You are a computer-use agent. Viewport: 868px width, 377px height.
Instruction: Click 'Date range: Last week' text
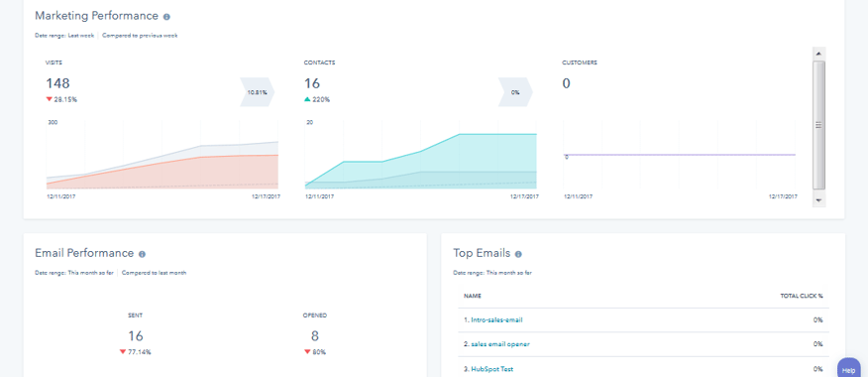pos(64,36)
